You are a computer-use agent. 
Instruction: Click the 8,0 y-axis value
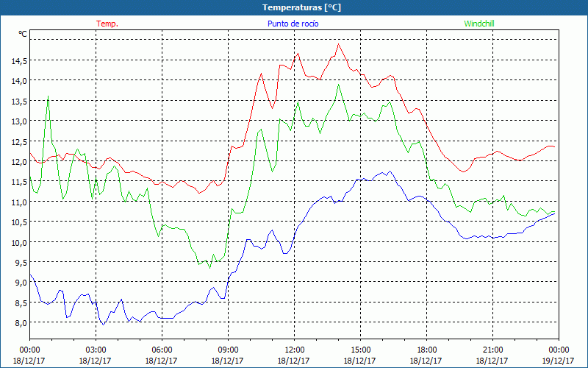pos(21,322)
